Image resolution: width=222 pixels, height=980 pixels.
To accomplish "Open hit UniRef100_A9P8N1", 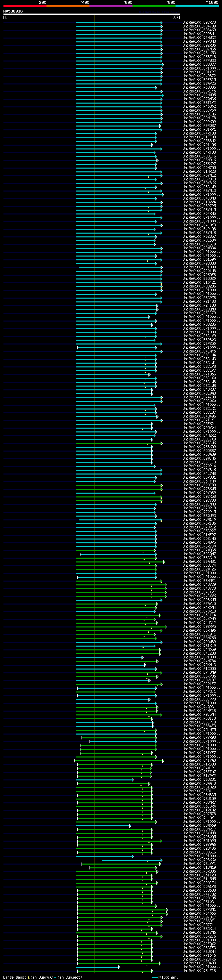I will coord(199,34).
